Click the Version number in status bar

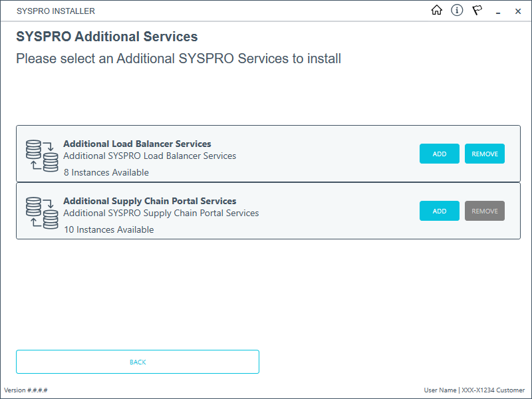[26, 390]
